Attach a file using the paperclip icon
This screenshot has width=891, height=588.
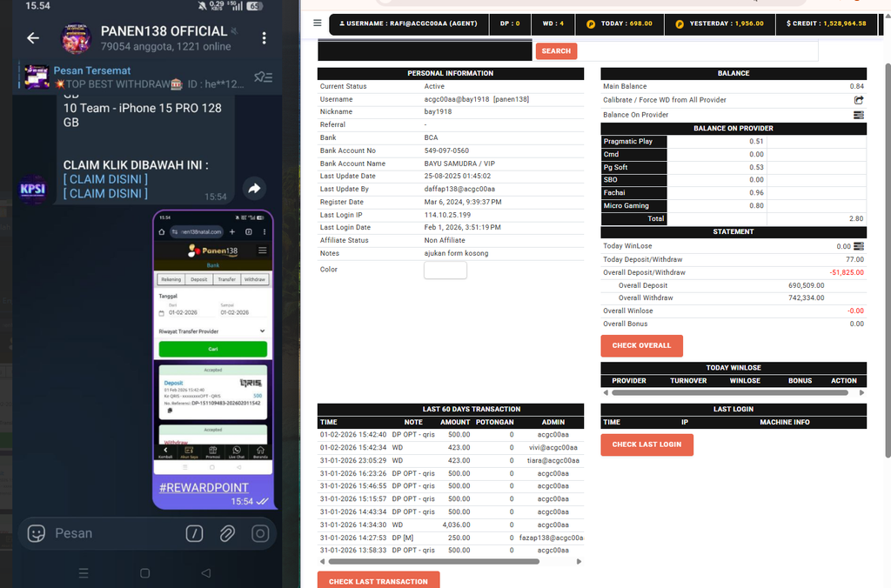(227, 533)
